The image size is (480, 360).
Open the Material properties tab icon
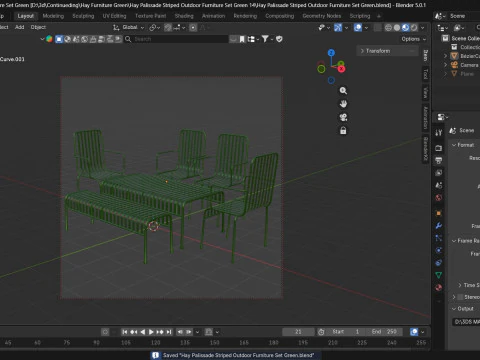[439, 287]
